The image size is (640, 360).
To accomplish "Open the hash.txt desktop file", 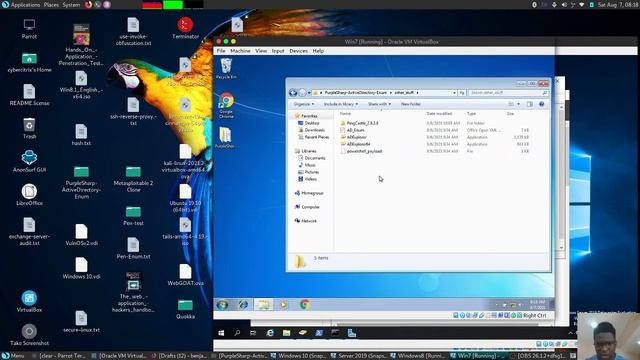I will (x=81, y=135).
